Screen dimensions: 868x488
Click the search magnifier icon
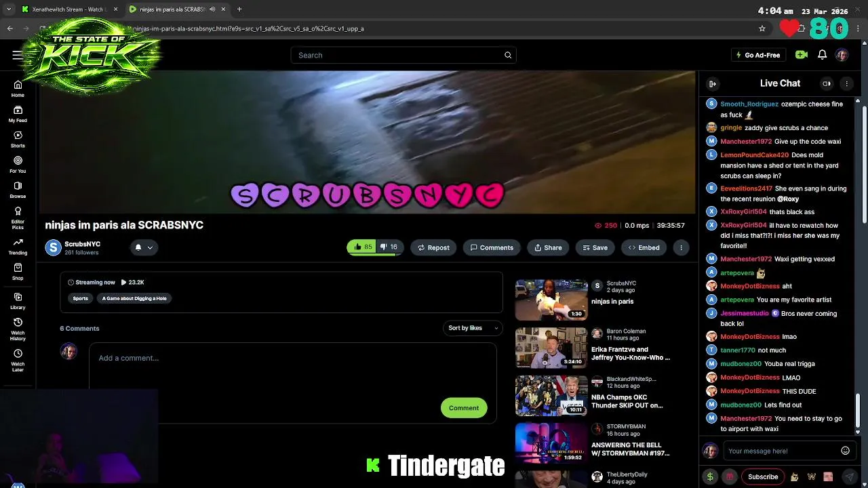point(508,55)
